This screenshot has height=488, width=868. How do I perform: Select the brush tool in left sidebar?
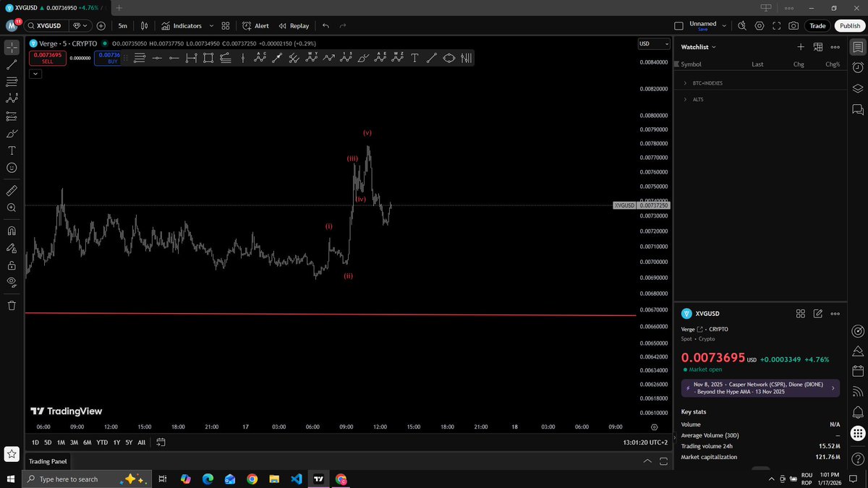click(12, 134)
